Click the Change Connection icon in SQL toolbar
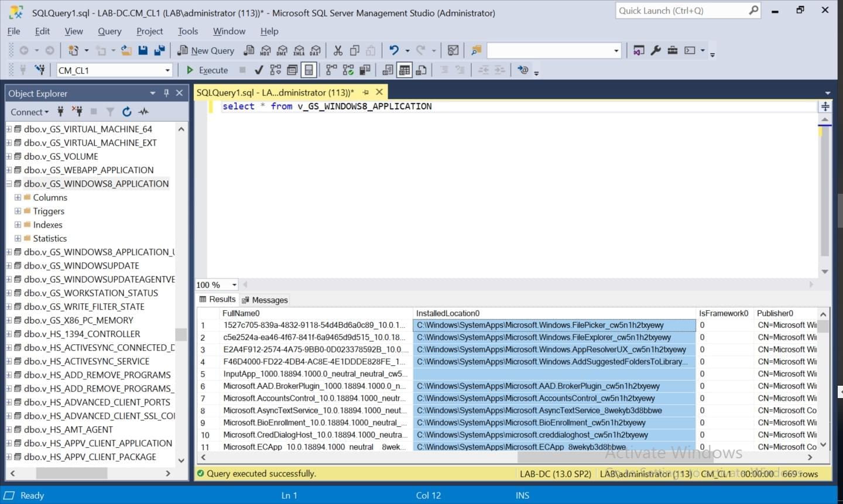This screenshot has height=504, width=843. [40, 70]
